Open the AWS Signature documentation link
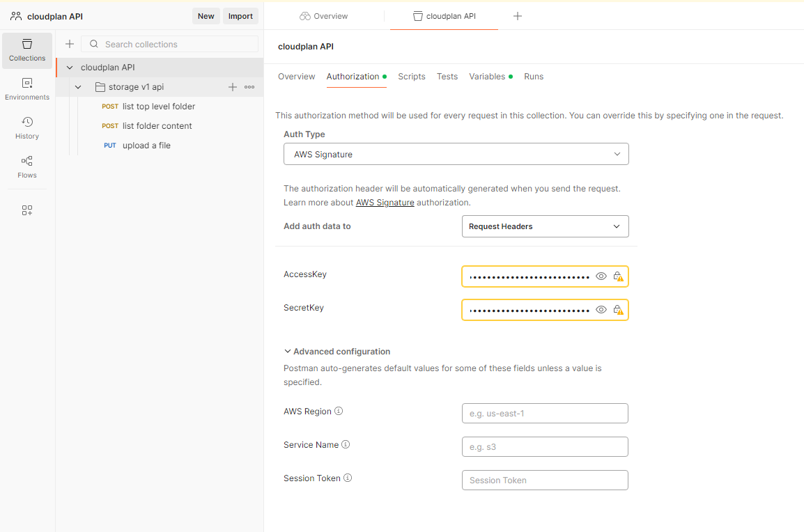Image resolution: width=804 pixels, height=532 pixels. tap(385, 203)
